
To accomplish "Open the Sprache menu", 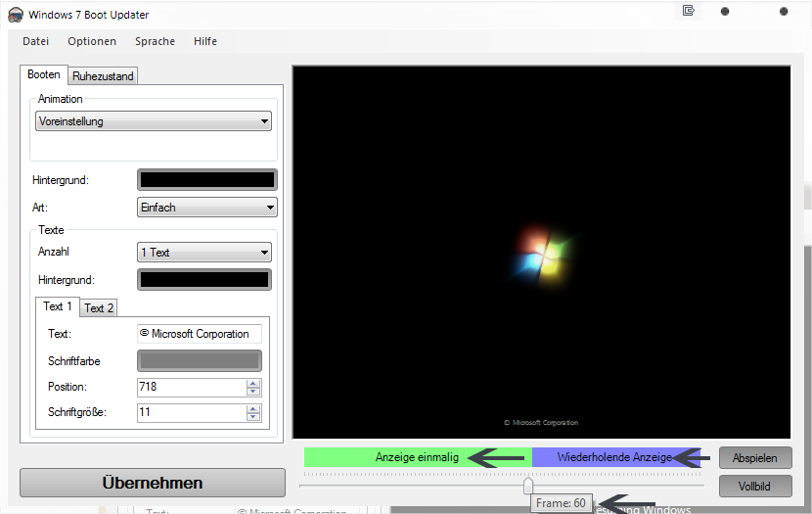I will point(155,41).
